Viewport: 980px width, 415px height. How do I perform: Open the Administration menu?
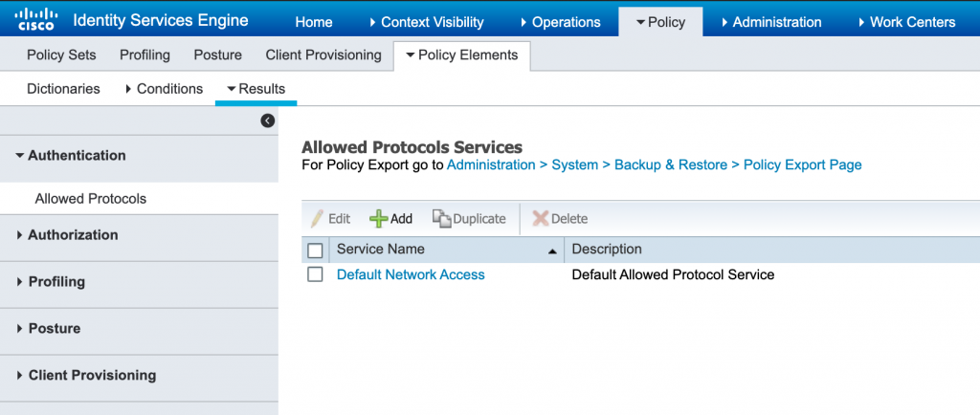click(769, 22)
